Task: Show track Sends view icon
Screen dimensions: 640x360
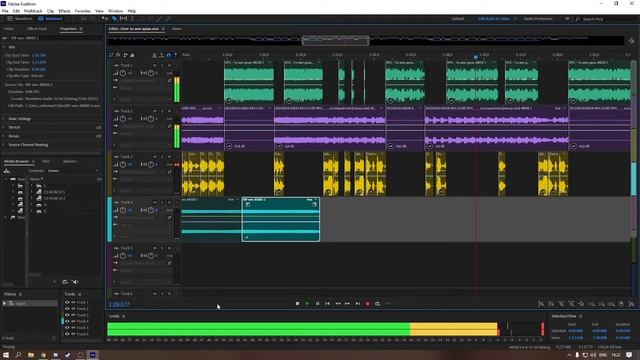Action: click(125, 55)
